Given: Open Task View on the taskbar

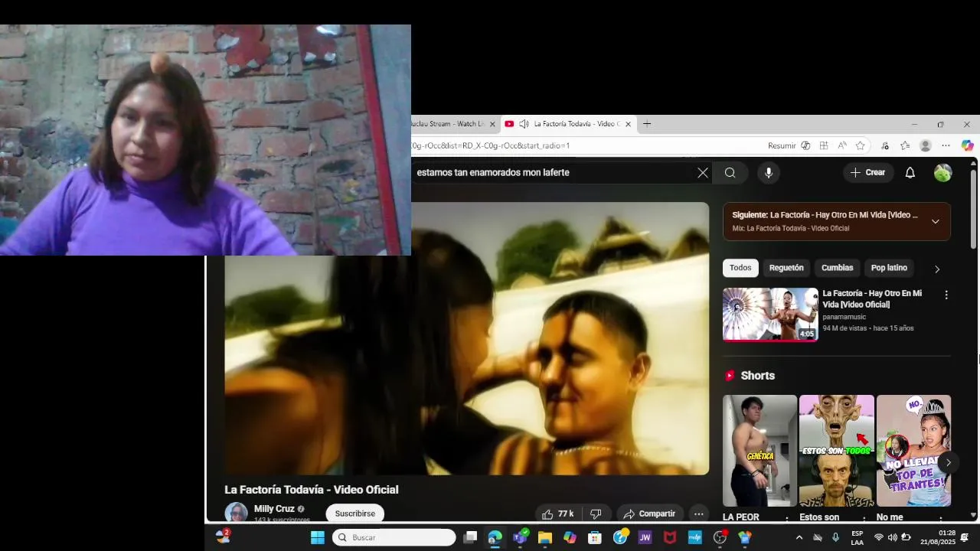Looking at the screenshot, I should pyautogui.click(x=470, y=537).
